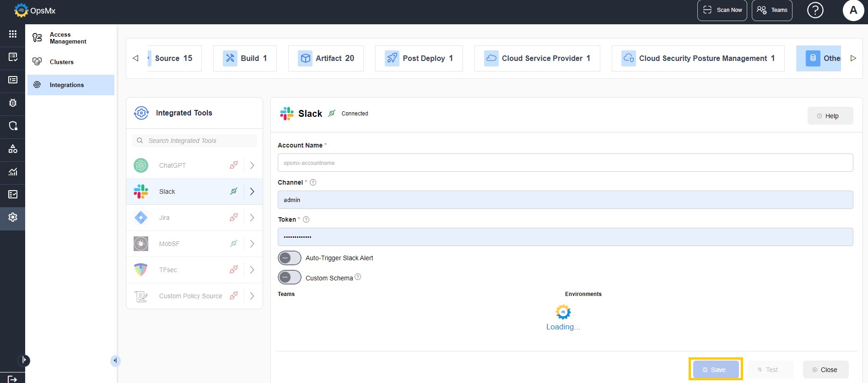868x383 pixels.
Task: Open the settings gear icon in left rail
Action: click(13, 217)
